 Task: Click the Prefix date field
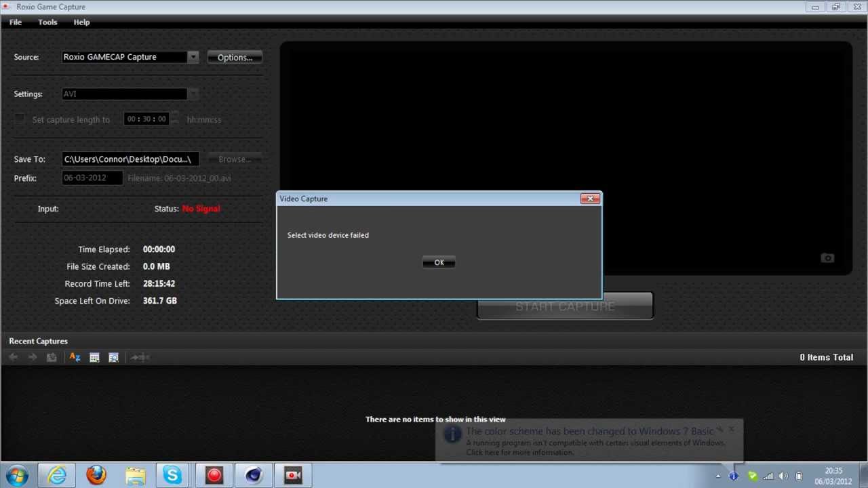pyautogui.click(x=92, y=178)
